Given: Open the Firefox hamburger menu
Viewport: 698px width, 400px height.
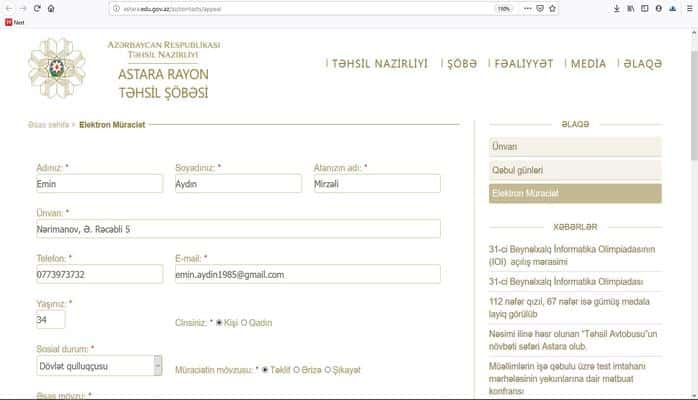Looking at the screenshot, I should coord(687,8).
